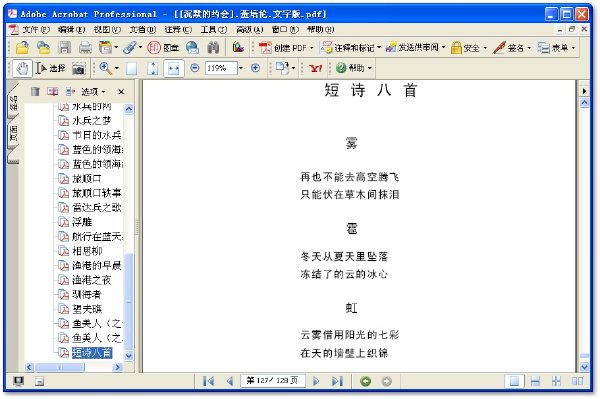Open the 编辑 menu
The width and height of the screenshot is (600, 399).
[x=71, y=29]
